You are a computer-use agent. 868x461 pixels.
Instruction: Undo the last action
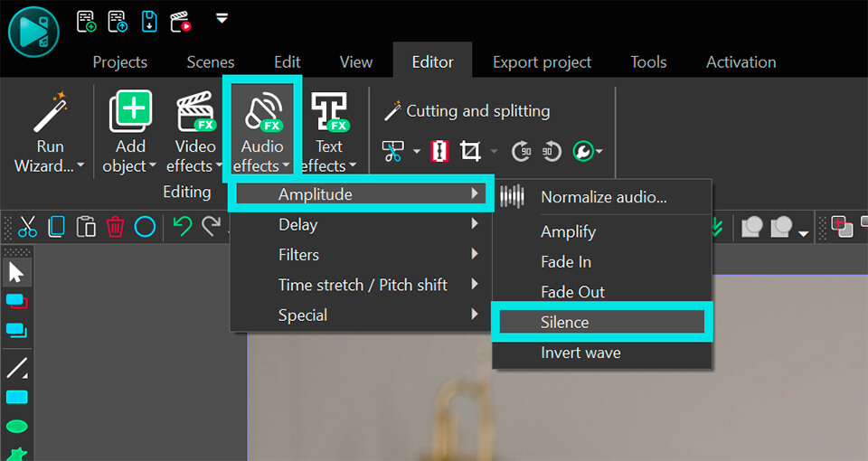coord(182,227)
